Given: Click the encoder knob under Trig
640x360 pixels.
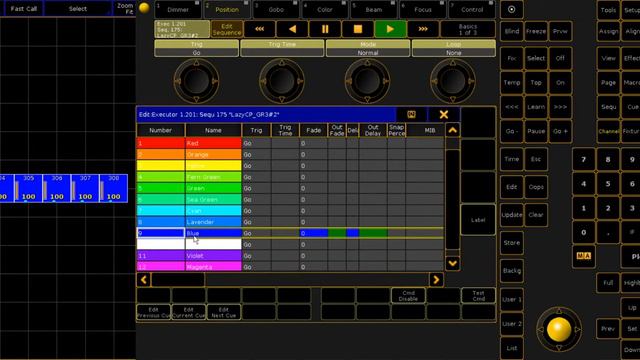Looking at the screenshot, I should click(196, 81).
